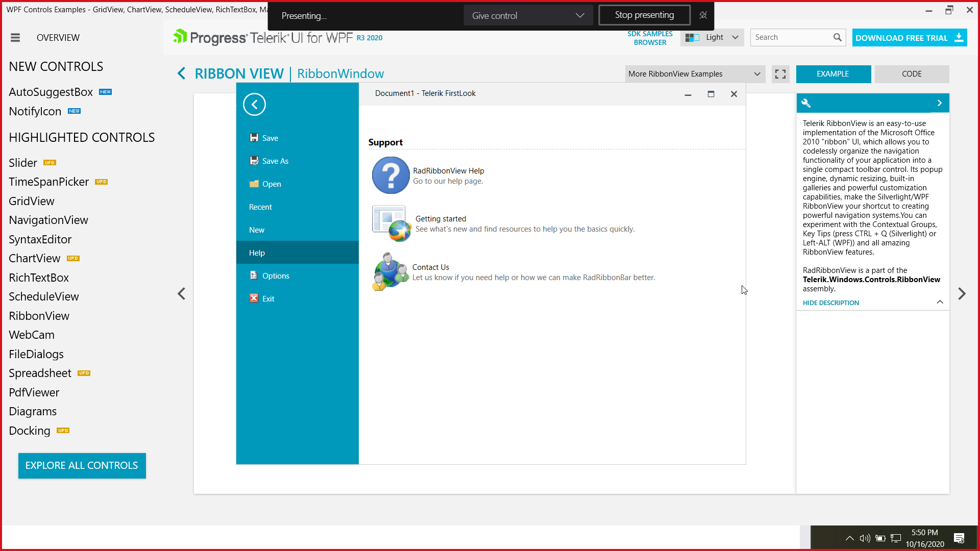This screenshot has height=551, width=980.
Task: Click EXPLORE ALL CONTROLS button
Action: click(x=82, y=465)
